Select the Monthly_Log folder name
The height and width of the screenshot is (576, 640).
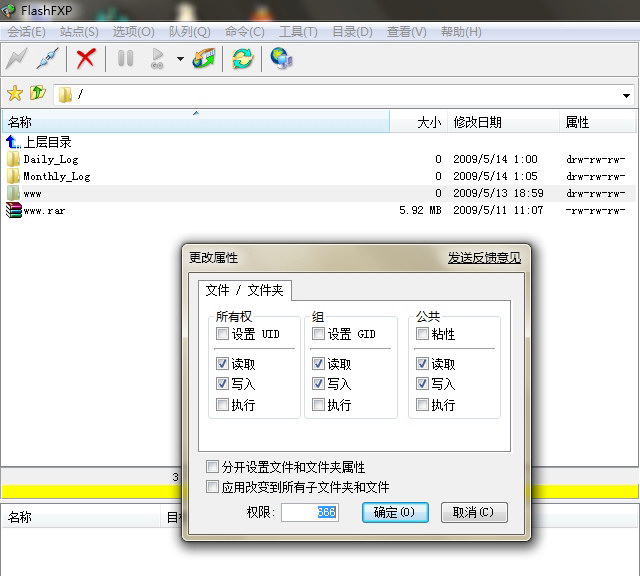[57, 176]
